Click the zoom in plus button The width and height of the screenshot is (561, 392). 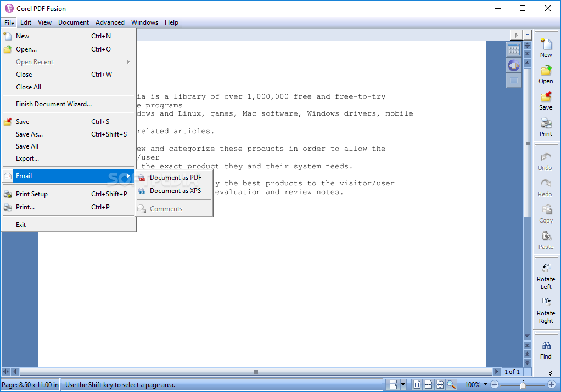[x=552, y=384]
